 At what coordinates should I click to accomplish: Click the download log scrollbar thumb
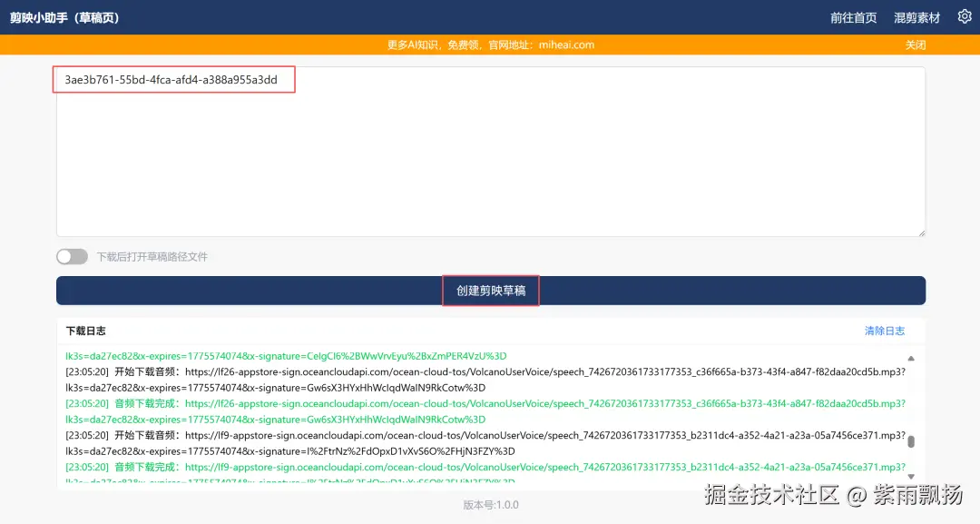point(911,441)
